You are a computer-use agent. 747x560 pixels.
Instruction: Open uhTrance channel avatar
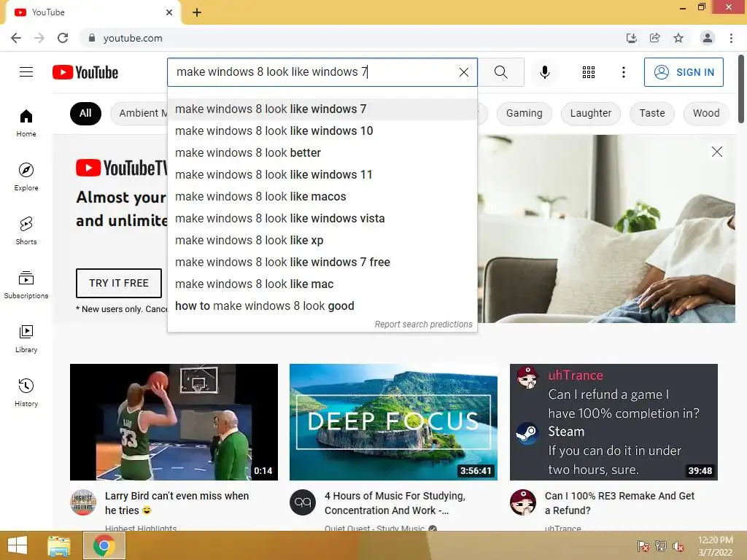tap(522, 502)
